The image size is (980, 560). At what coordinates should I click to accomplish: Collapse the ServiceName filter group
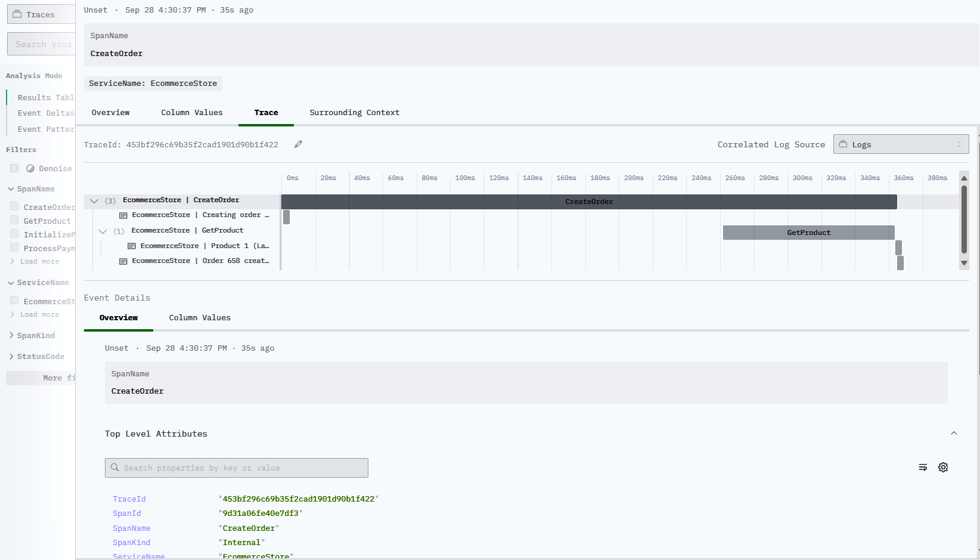tap(39, 283)
